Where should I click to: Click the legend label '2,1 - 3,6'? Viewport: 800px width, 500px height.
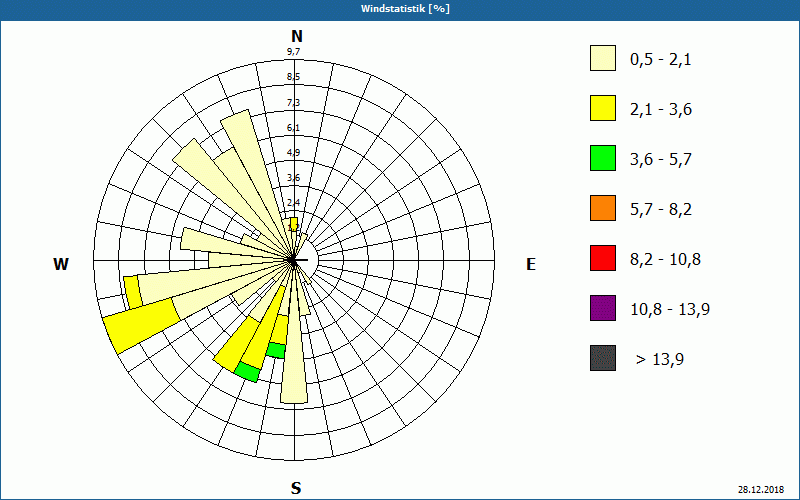661,110
